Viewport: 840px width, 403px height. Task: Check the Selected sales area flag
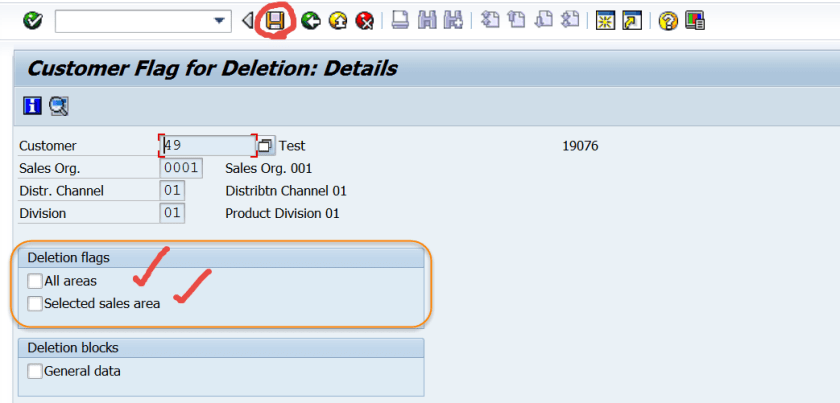click(x=35, y=303)
